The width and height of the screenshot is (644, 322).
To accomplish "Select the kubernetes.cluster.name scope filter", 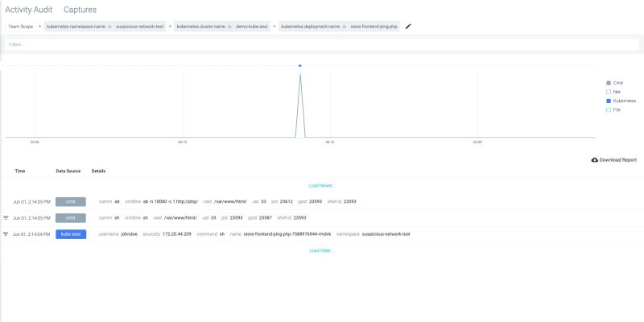I will coord(223,27).
